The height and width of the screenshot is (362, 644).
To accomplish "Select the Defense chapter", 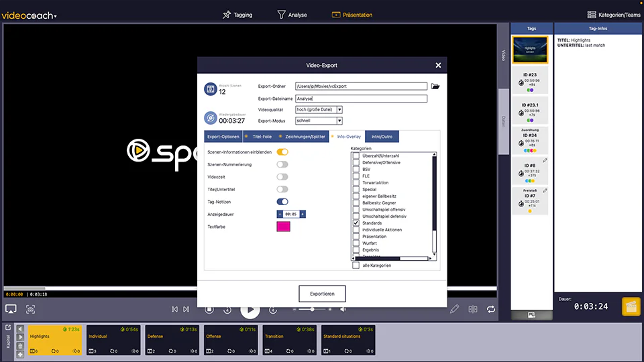I will point(172,340).
